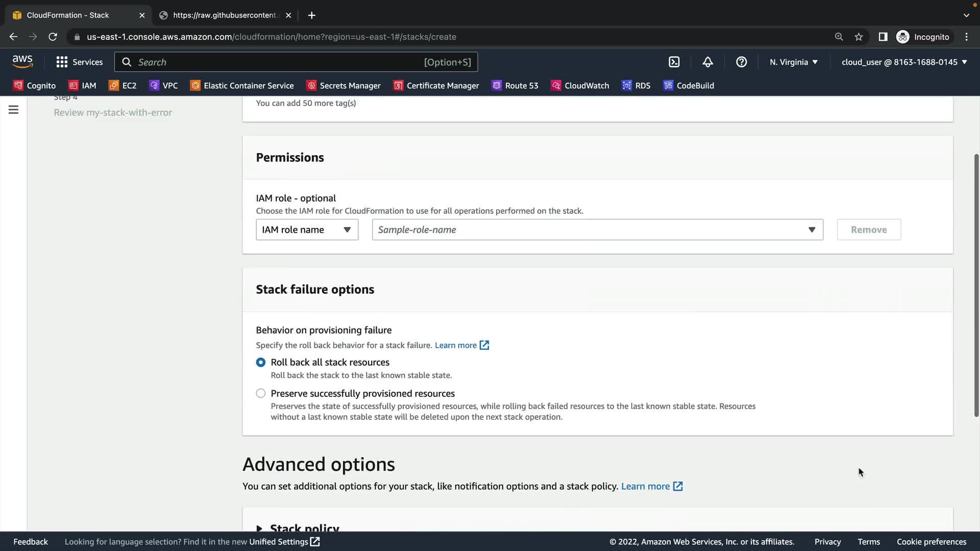The width and height of the screenshot is (980, 551).
Task: Toggle the side navigation hamburger menu
Action: tap(14, 110)
